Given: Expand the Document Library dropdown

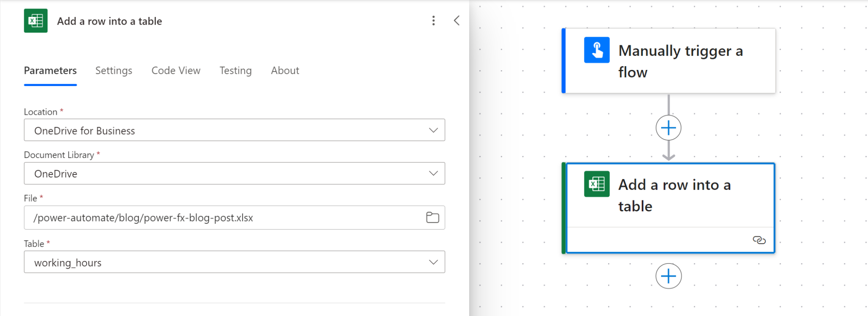Looking at the screenshot, I should click(x=433, y=174).
